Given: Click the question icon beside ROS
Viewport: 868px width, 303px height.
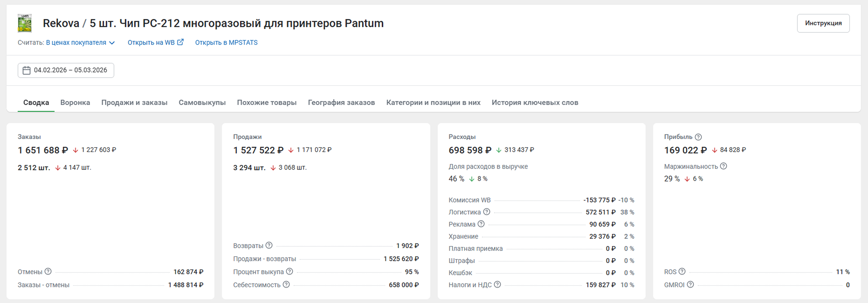Looking at the screenshot, I should click(x=682, y=271).
